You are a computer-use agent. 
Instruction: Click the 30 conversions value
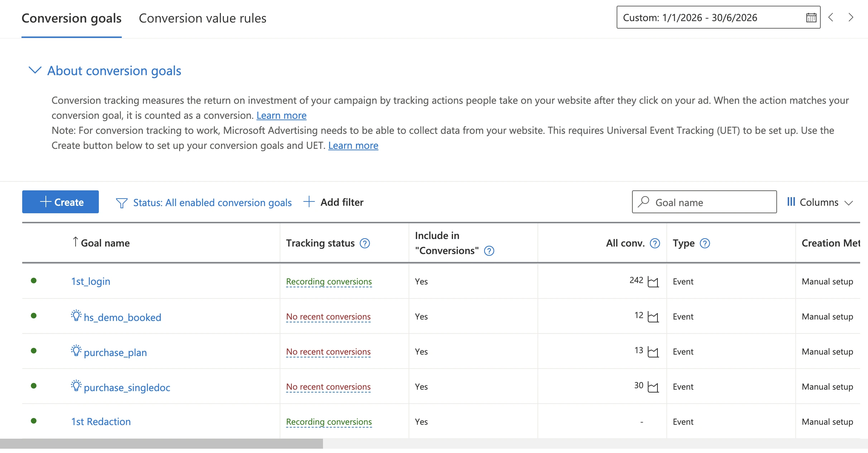(639, 385)
